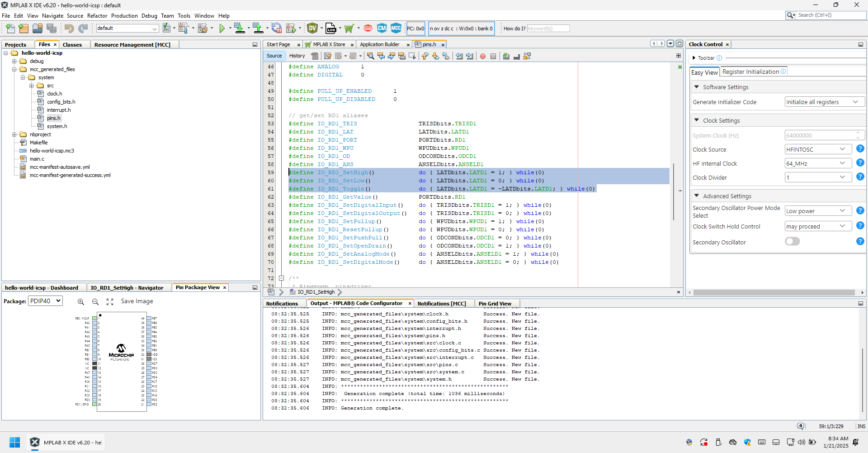Switch to the Projects tab

[16, 45]
